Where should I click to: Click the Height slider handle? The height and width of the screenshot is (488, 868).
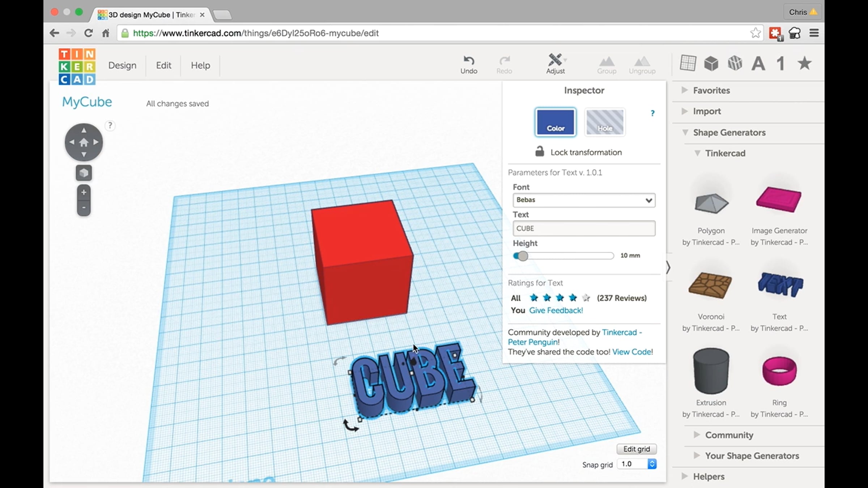pyautogui.click(x=522, y=256)
